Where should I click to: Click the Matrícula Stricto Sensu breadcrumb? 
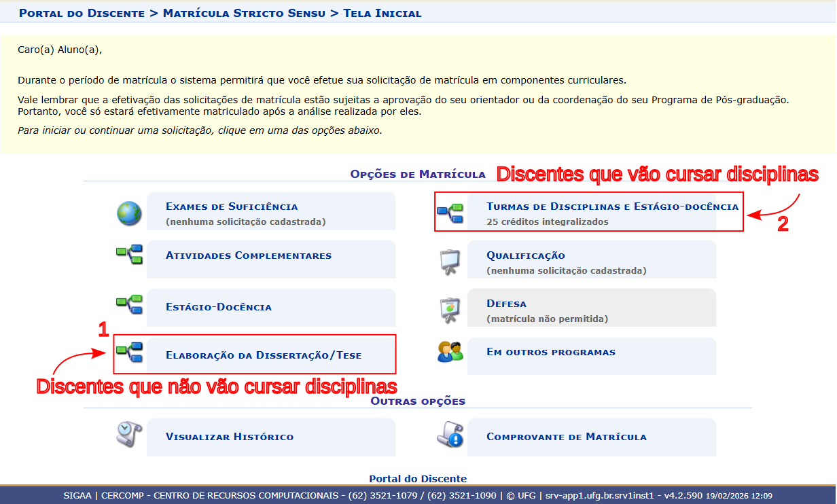point(243,12)
